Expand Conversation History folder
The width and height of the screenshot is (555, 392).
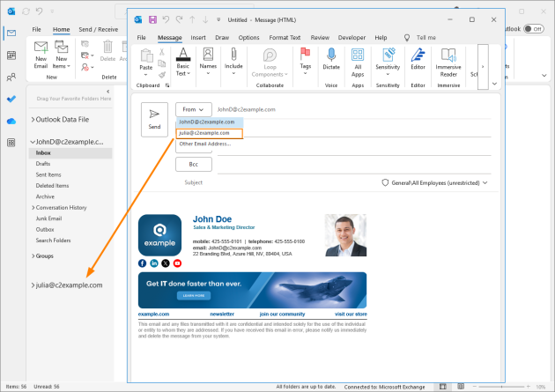pos(33,208)
